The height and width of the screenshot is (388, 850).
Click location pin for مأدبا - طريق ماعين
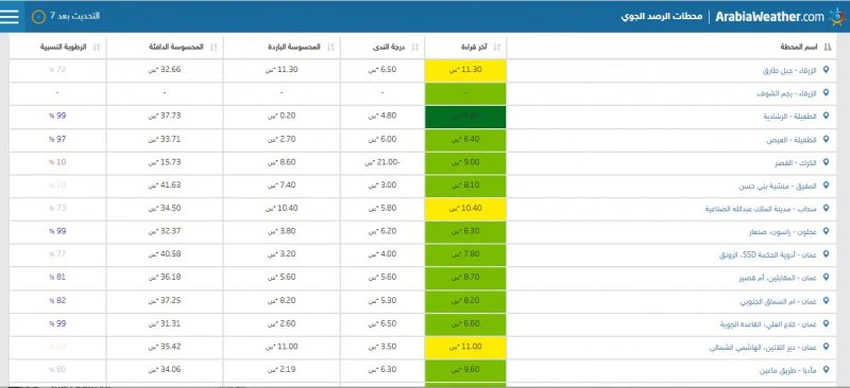[826, 370]
